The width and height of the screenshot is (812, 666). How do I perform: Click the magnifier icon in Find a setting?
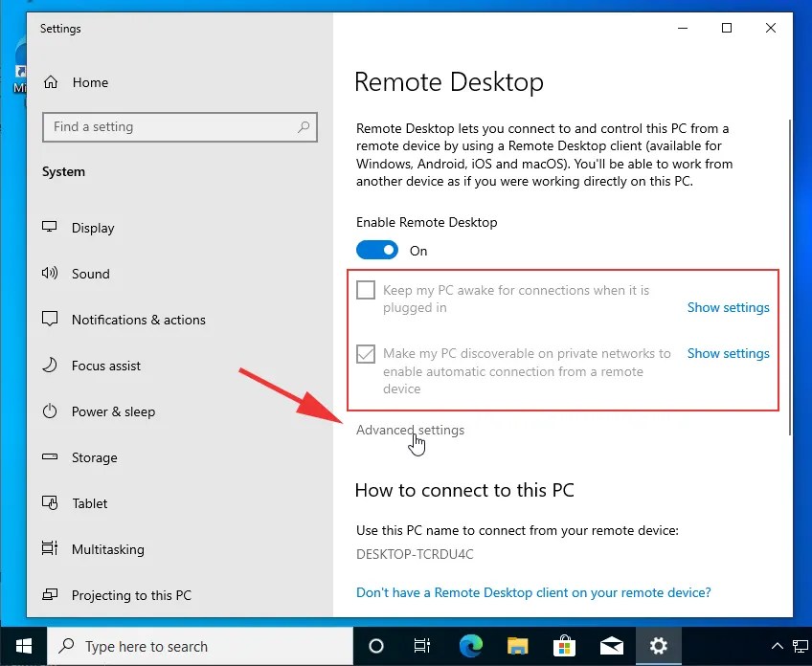point(304,126)
